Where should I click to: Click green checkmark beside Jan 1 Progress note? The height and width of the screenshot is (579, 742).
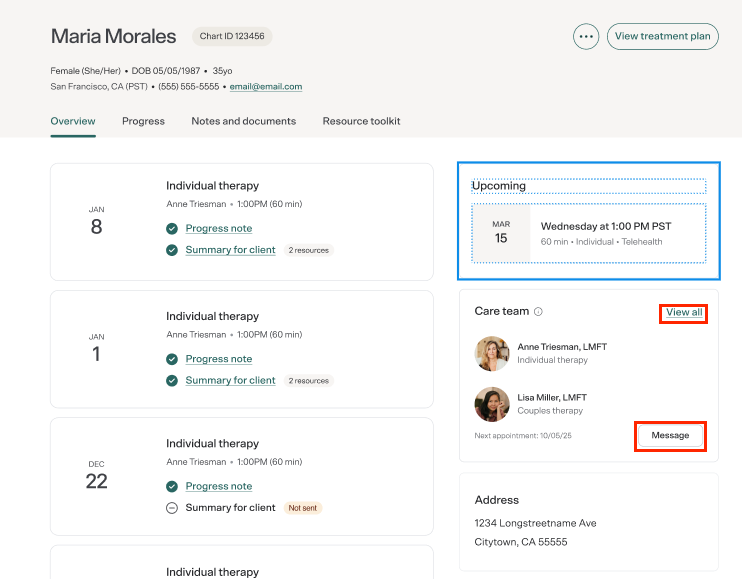click(172, 359)
